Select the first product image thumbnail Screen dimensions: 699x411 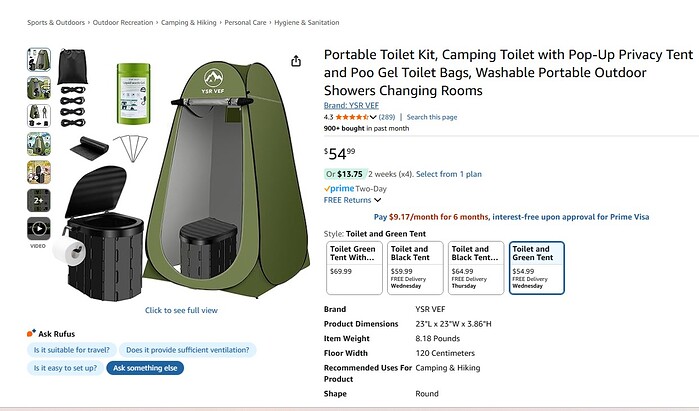[39, 60]
